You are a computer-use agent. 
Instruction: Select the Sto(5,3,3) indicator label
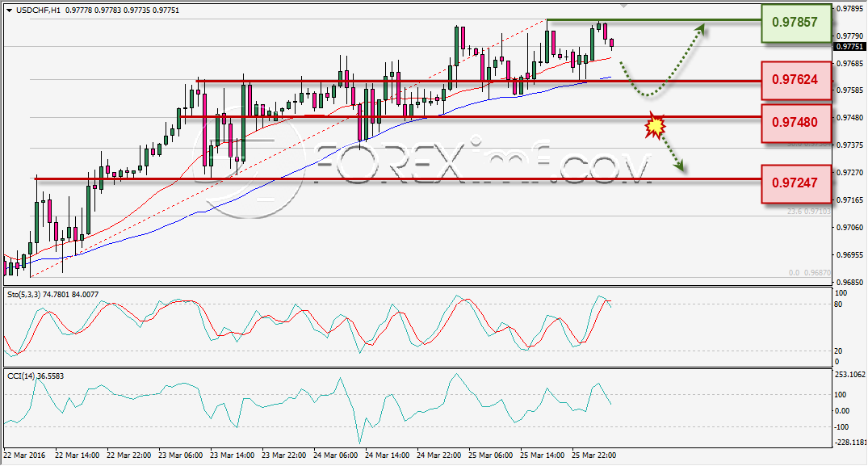coord(52,295)
